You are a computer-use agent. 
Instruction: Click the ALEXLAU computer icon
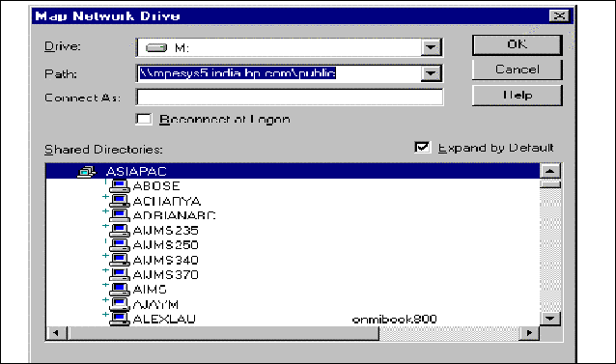coord(120,319)
